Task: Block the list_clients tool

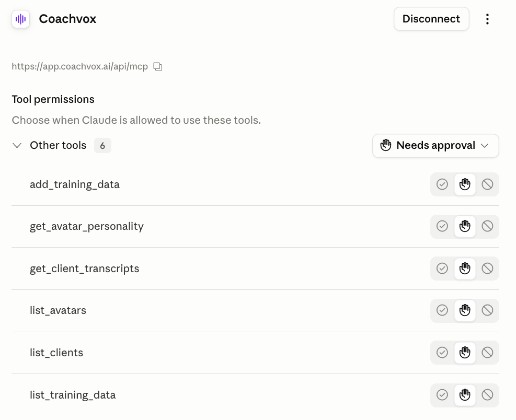Action: point(487,353)
